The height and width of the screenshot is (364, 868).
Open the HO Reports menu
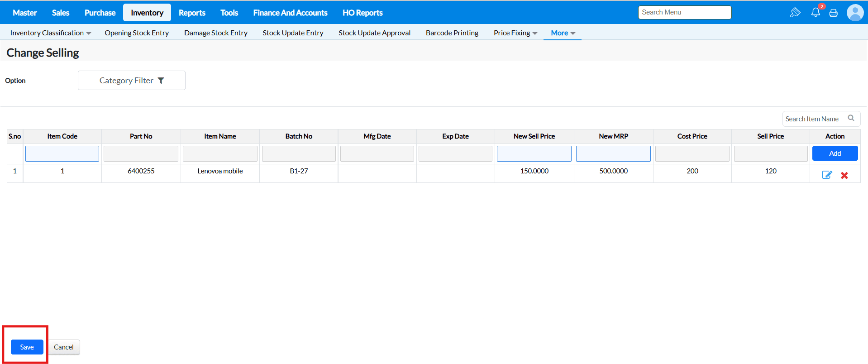(362, 13)
